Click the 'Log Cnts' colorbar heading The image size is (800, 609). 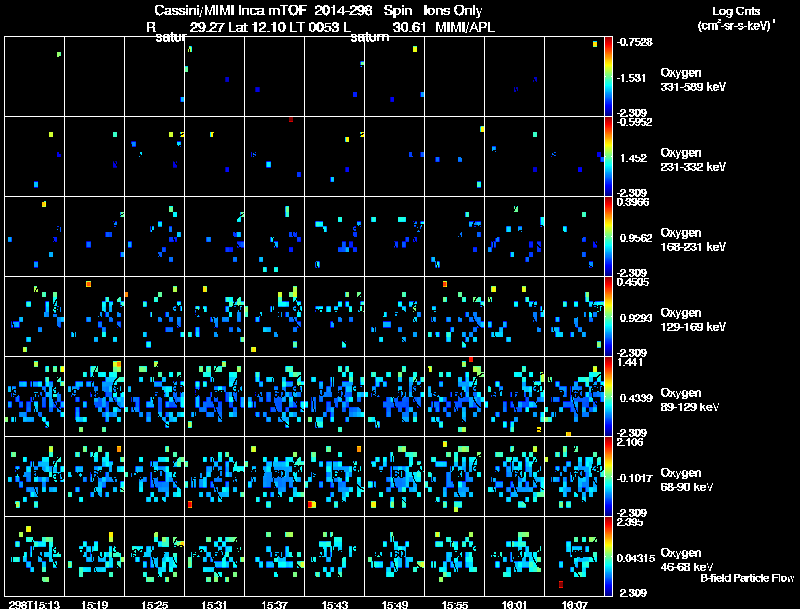click(736, 11)
